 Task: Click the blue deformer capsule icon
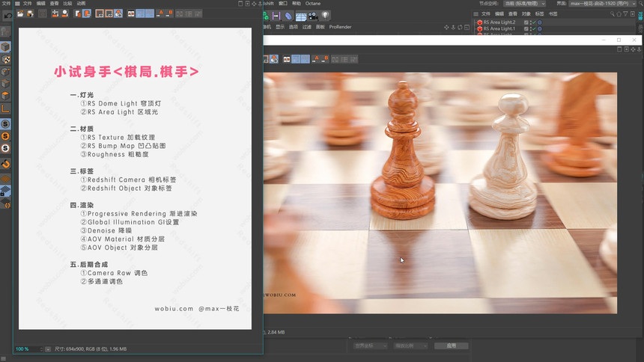pyautogui.click(x=289, y=16)
